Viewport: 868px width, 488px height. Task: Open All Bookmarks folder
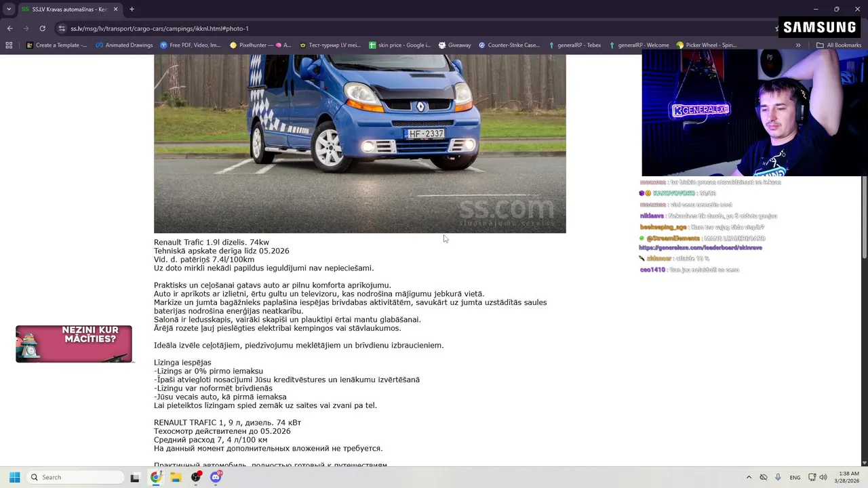tap(839, 45)
